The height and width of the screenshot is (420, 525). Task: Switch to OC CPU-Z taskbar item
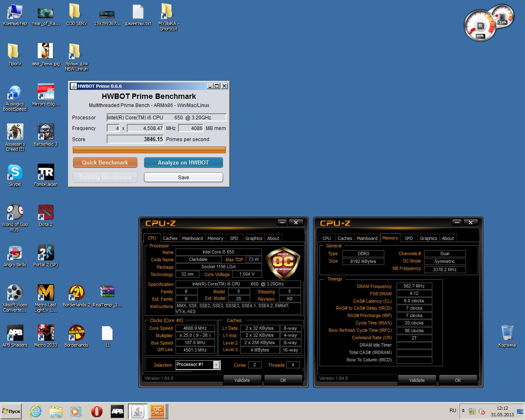(x=157, y=411)
